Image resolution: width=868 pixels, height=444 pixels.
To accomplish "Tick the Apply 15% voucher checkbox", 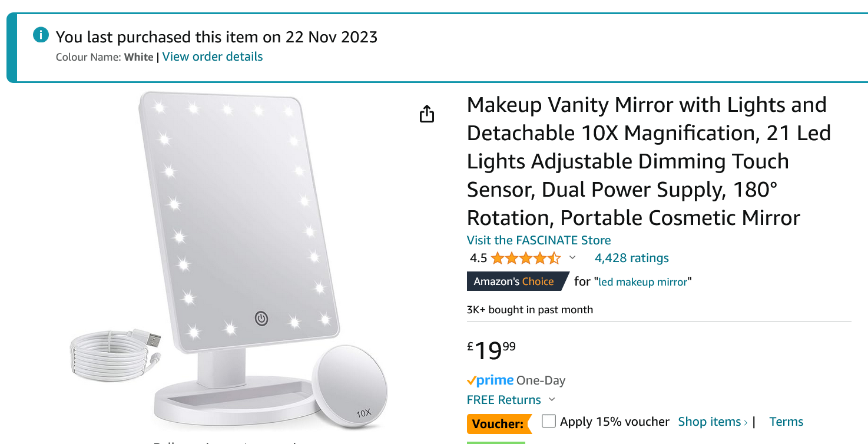I will coord(549,421).
